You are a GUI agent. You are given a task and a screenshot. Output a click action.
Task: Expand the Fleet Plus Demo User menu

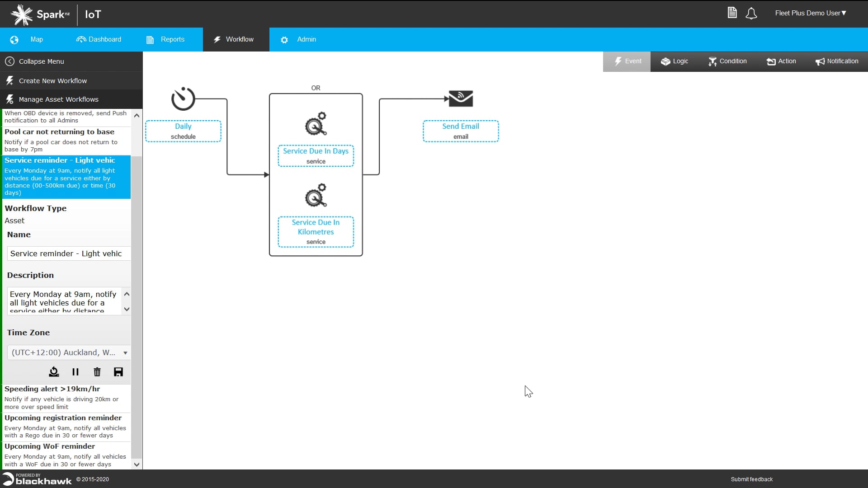click(x=811, y=13)
